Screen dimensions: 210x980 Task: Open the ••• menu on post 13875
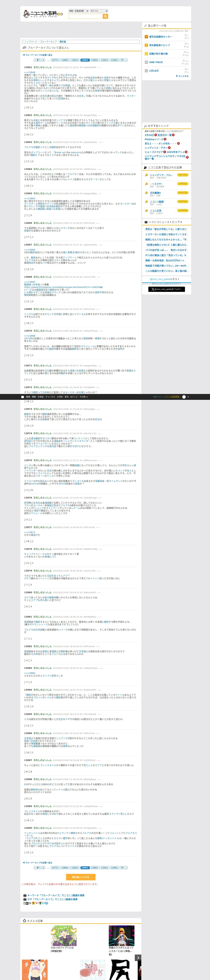click(x=101, y=460)
